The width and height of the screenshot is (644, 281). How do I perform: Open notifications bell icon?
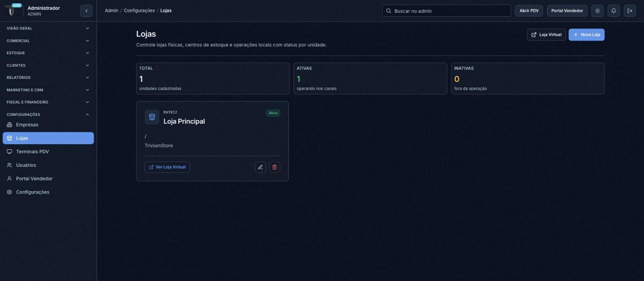(x=614, y=11)
